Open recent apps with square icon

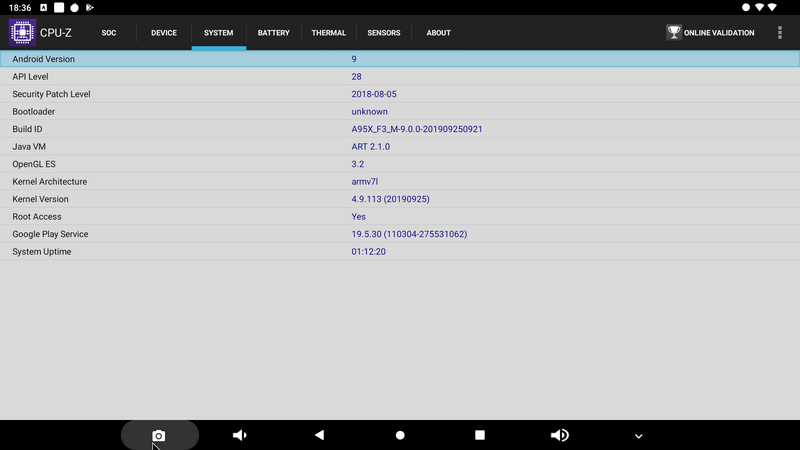click(x=480, y=435)
